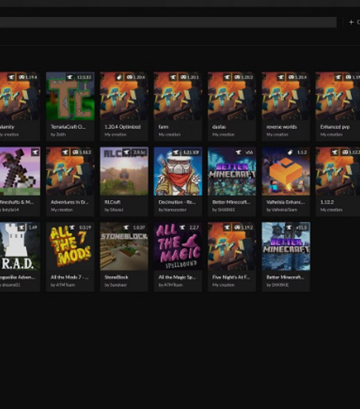The width and height of the screenshot is (360, 409).
Task: Click the anvil icon on All the Magic tile
Action: coord(183,228)
